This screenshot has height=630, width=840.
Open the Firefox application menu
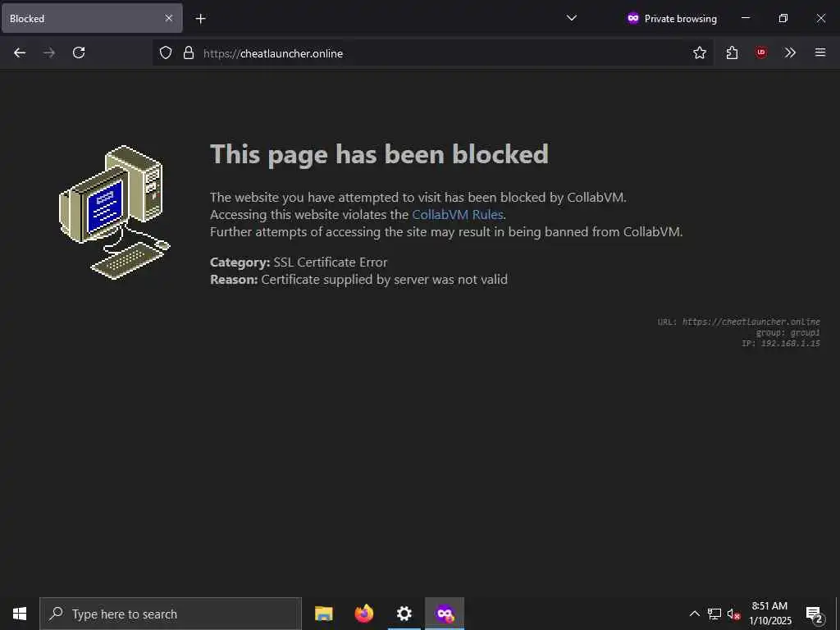click(x=819, y=52)
